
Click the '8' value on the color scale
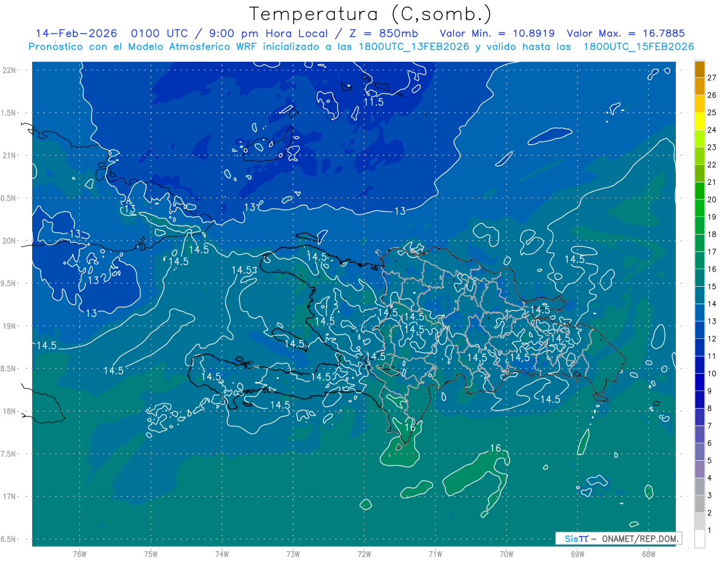tap(710, 409)
